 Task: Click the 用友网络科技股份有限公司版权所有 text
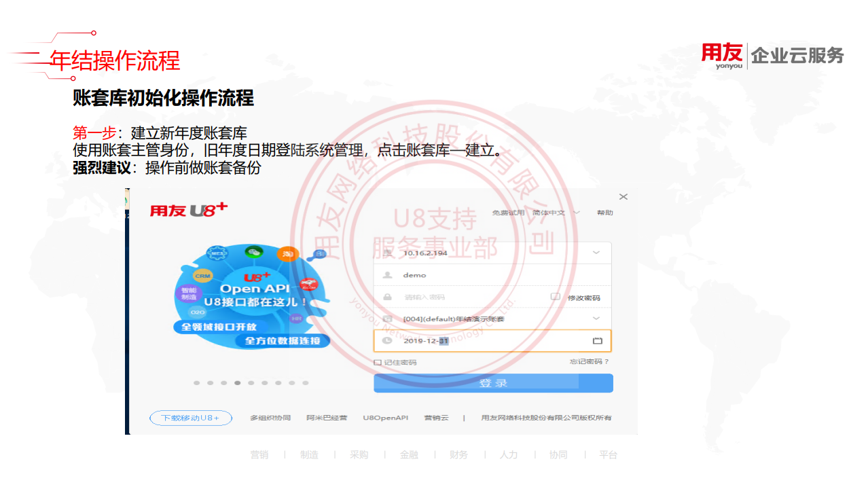[546, 418]
